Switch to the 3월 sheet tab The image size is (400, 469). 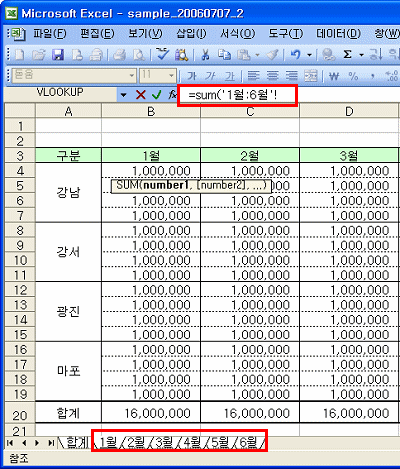[x=164, y=442]
